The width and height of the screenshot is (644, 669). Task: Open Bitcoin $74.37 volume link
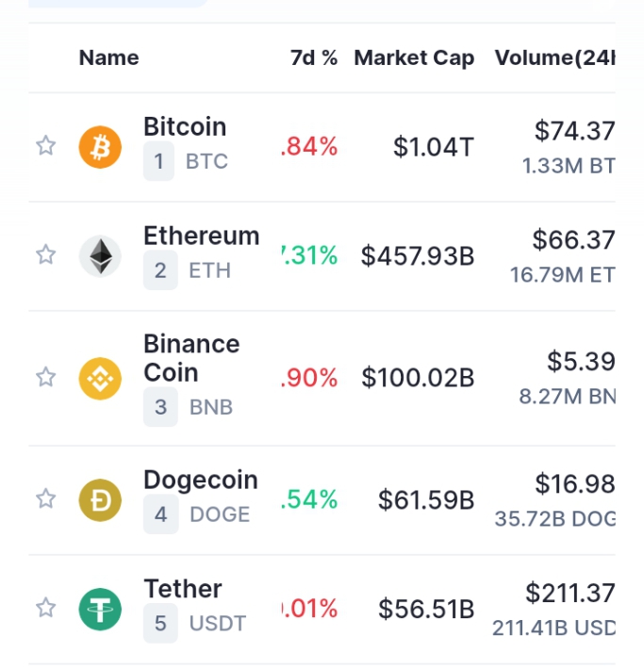[x=575, y=131]
